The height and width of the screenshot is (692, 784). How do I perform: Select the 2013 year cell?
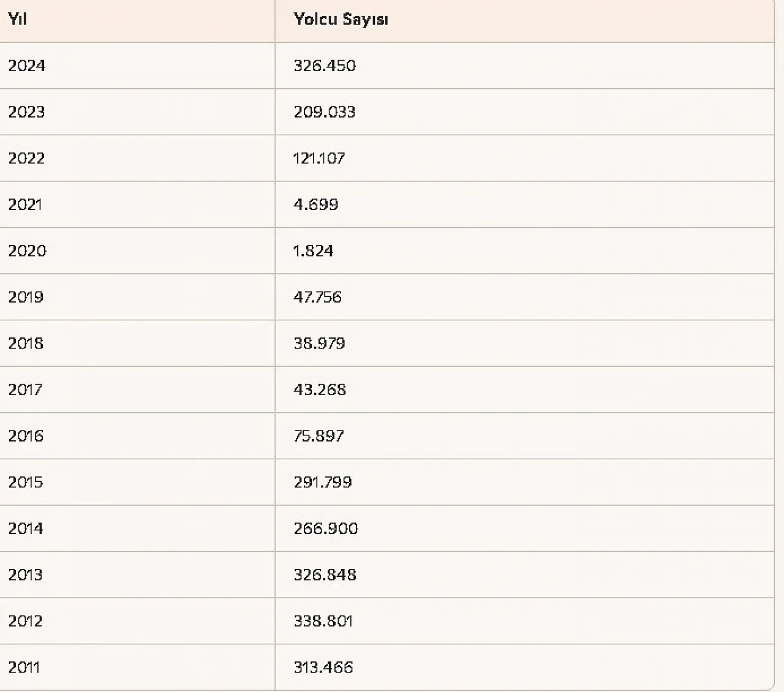pos(26,574)
